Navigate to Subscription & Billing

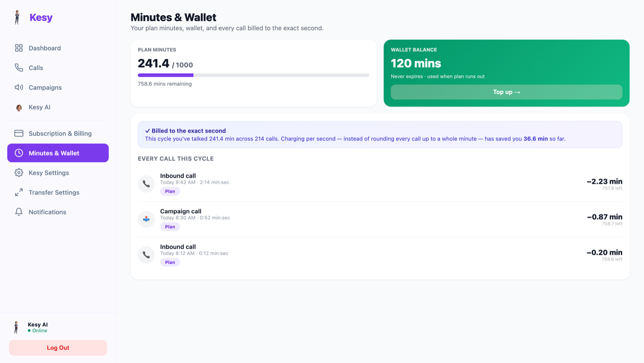click(x=58, y=133)
